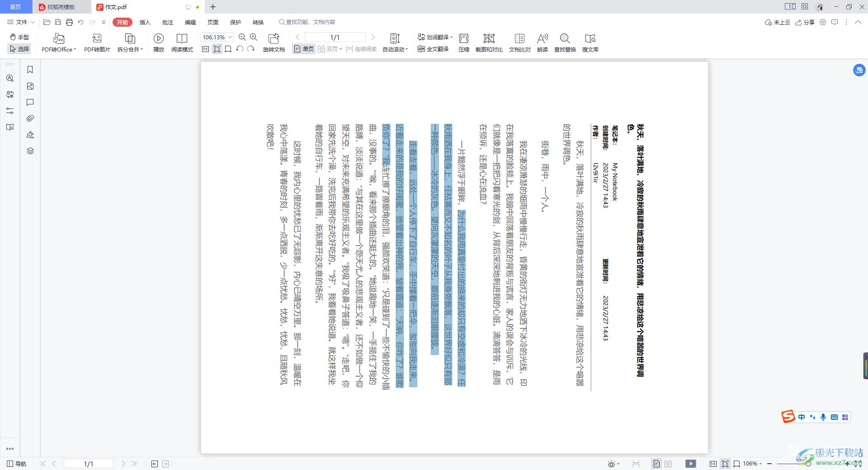
Task: Click the open folder icon
Action: pyautogui.click(x=47, y=22)
